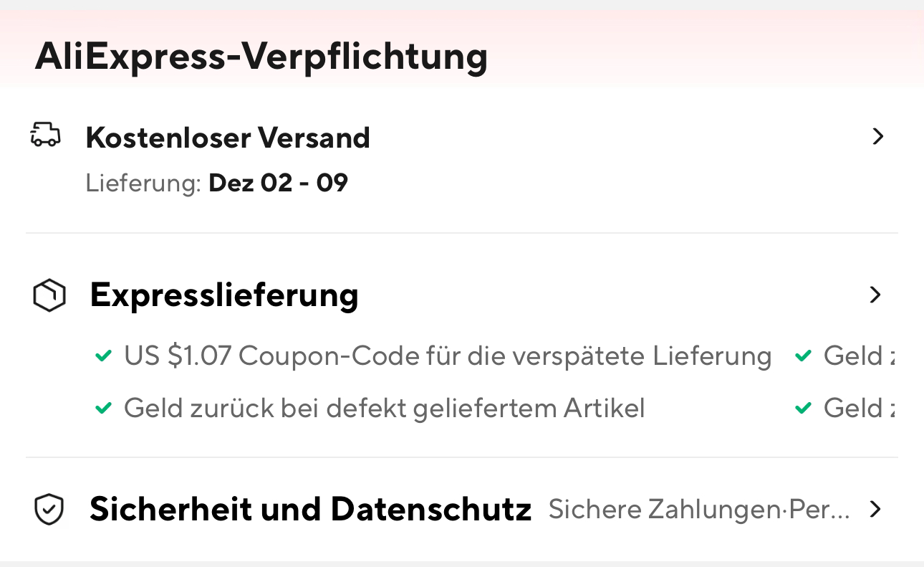
Task: Click the green checkmark before US $1.07 Coupon-Code
Action: pos(104,356)
